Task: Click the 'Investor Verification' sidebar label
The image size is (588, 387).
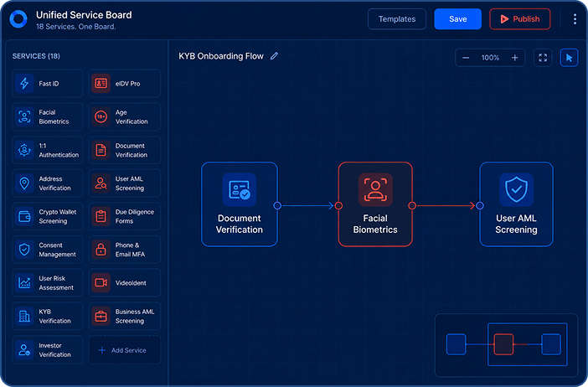Action: [54, 350]
